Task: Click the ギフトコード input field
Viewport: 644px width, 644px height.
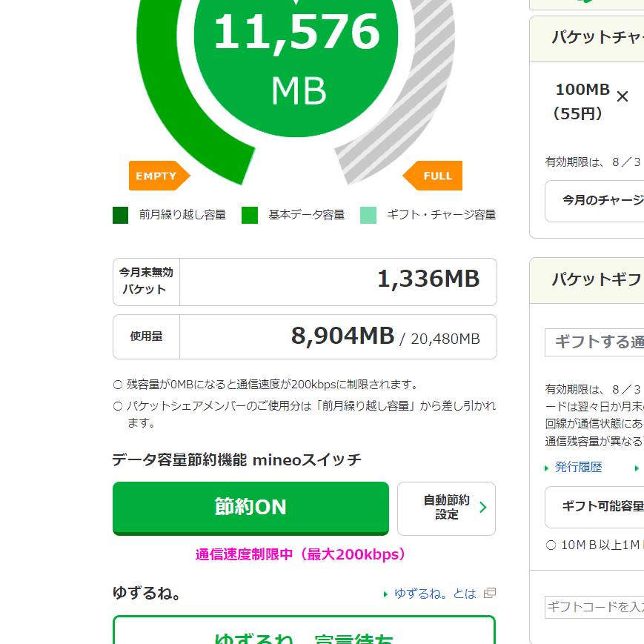Action: pyautogui.click(x=594, y=607)
